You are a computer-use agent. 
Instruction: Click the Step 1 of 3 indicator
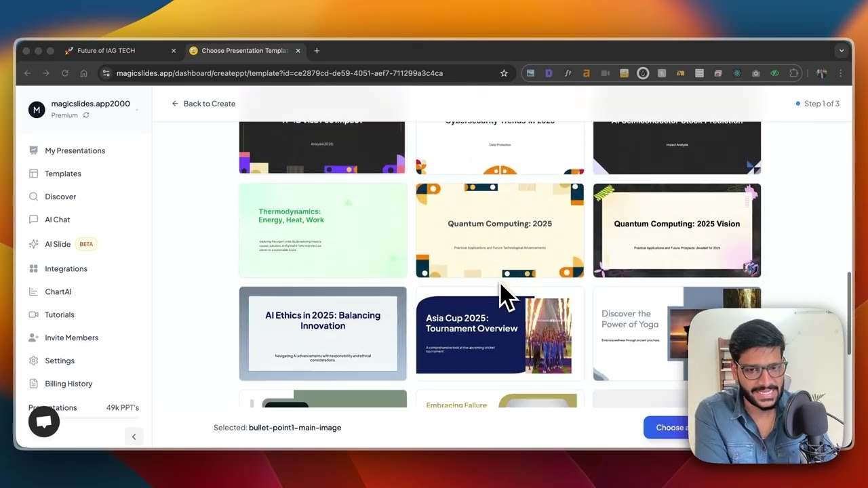817,104
